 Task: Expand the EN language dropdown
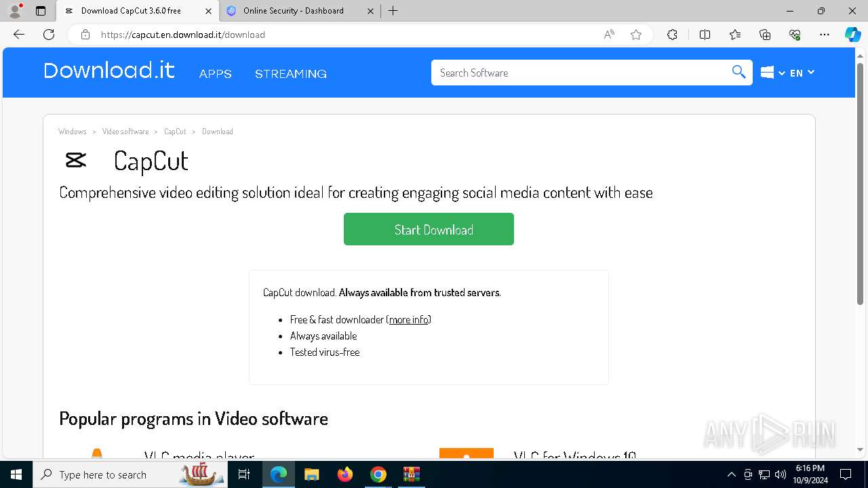(x=802, y=73)
